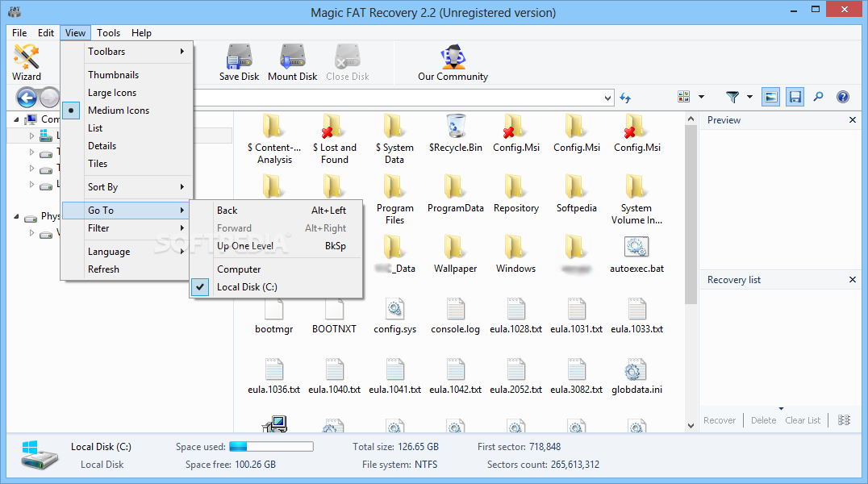Click the Recover button

[720, 420]
